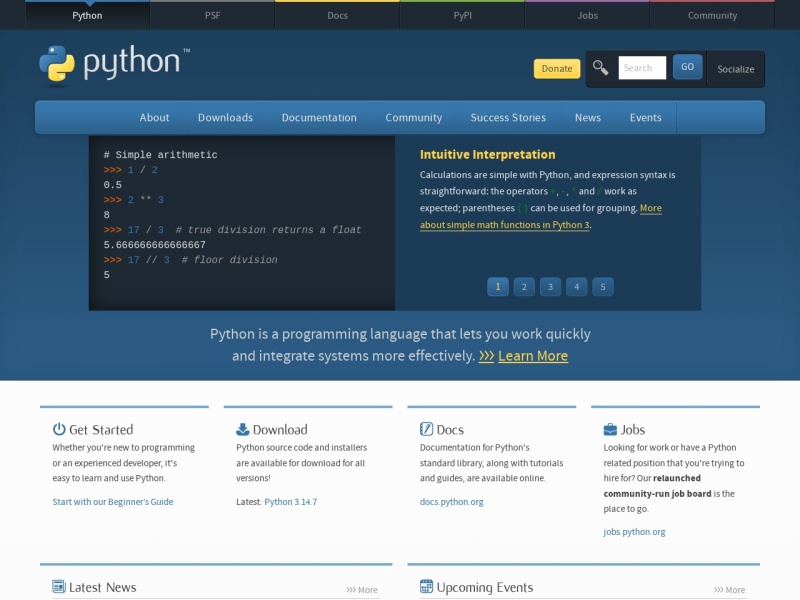Select slide 3 in the code carousel
Screen dimensions: 800x600
pyautogui.click(x=551, y=287)
